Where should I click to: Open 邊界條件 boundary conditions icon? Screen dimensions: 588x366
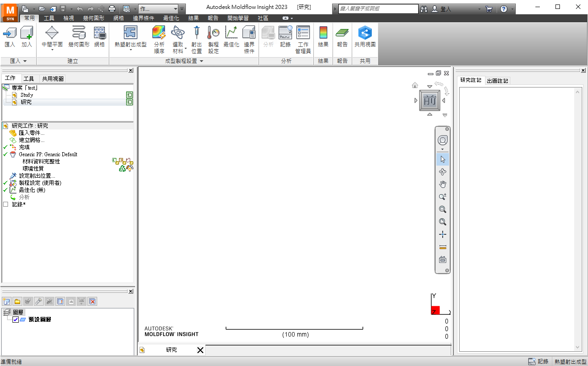249,39
